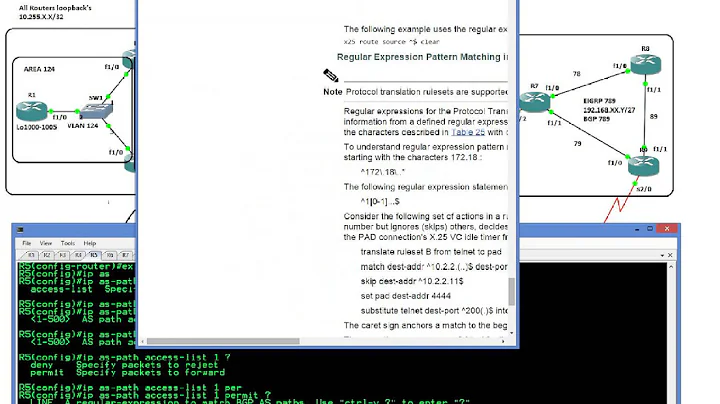Viewport: 720px width, 404px height.
Task: Click the document horizontal scrollbar thumb
Action: pos(223,341)
